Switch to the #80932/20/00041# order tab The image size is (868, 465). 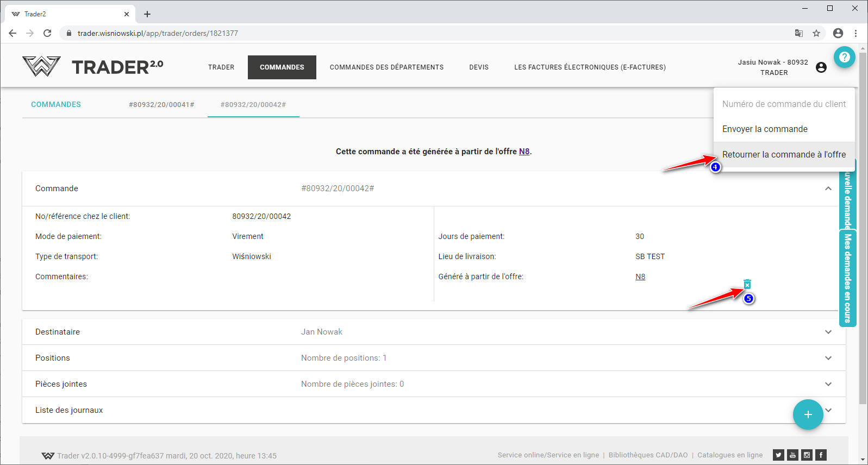(161, 105)
